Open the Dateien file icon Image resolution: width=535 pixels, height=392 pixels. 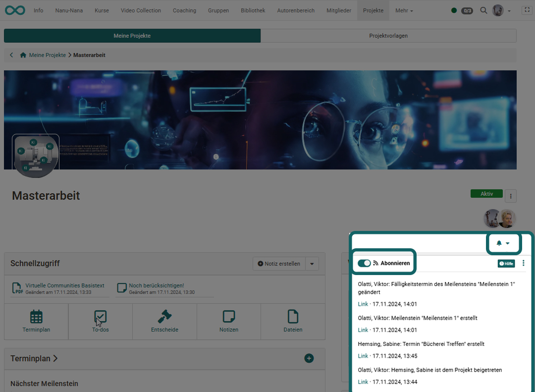click(293, 321)
